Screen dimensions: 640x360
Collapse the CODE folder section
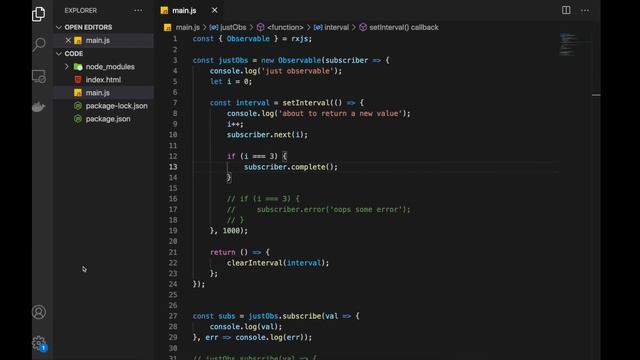59,53
